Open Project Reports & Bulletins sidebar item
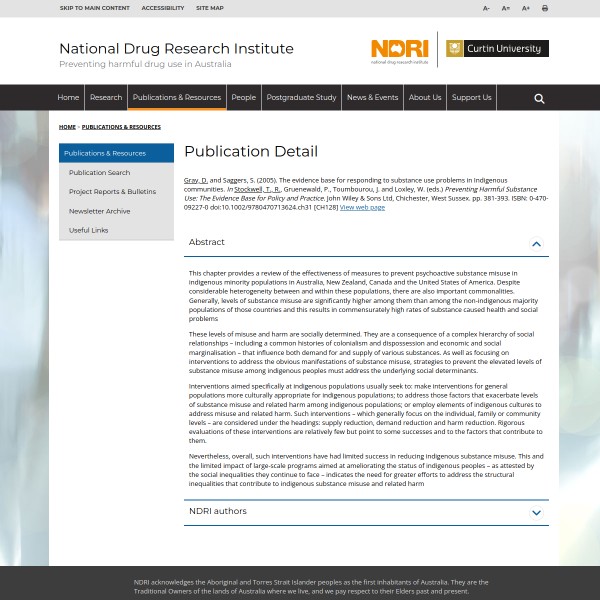The height and width of the screenshot is (600, 600). (112, 192)
